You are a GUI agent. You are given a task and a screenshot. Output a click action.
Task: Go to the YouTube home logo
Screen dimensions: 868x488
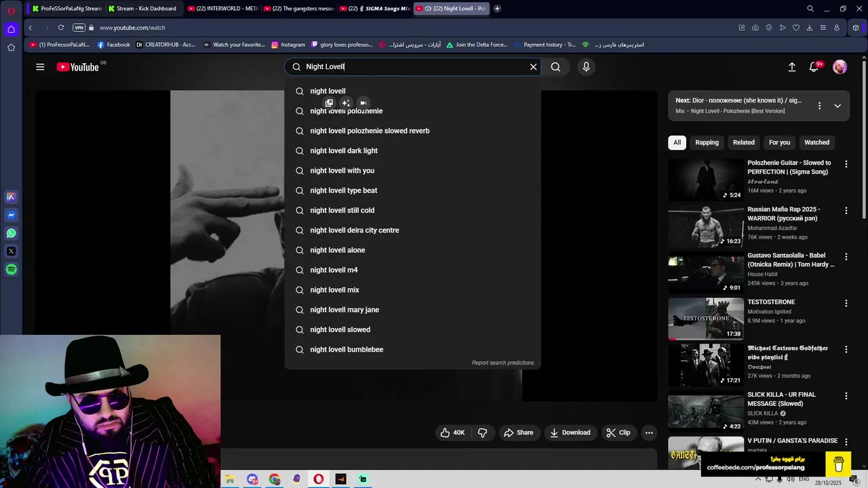point(78,66)
